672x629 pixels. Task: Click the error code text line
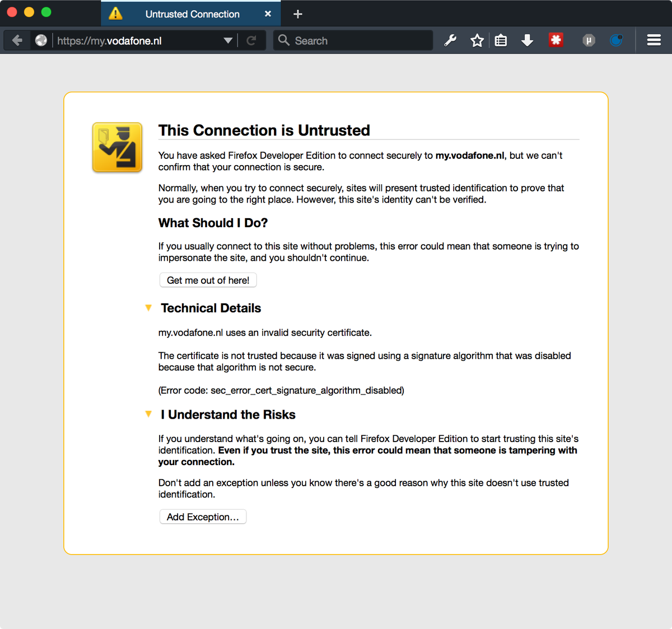coord(281,390)
